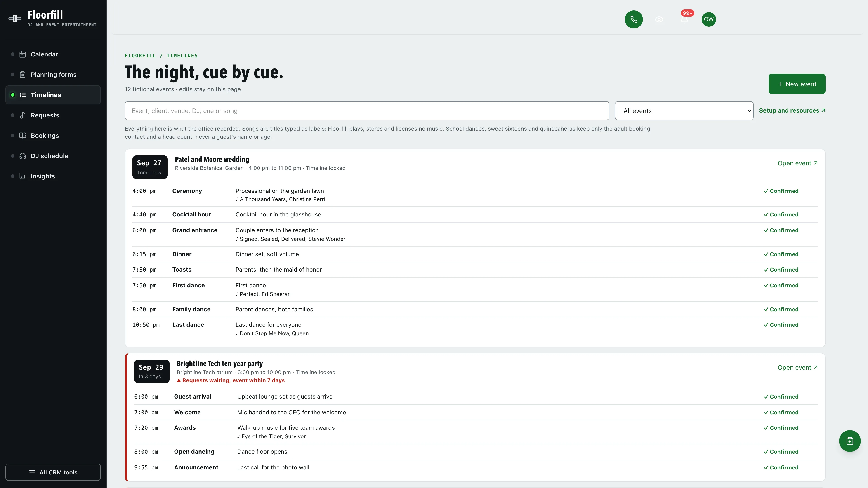Go to Planning forms section
The height and width of the screenshot is (488, 868).
[x=53, y=74]
